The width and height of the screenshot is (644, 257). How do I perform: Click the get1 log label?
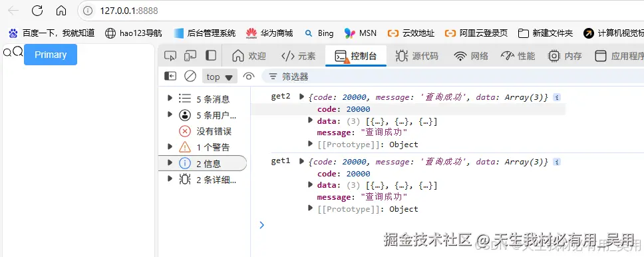(281, 160)
